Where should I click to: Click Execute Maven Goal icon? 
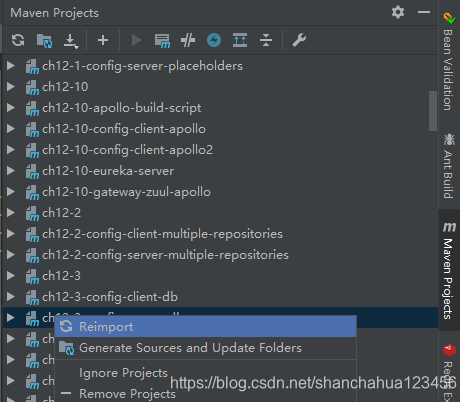(x=162, y=41)
